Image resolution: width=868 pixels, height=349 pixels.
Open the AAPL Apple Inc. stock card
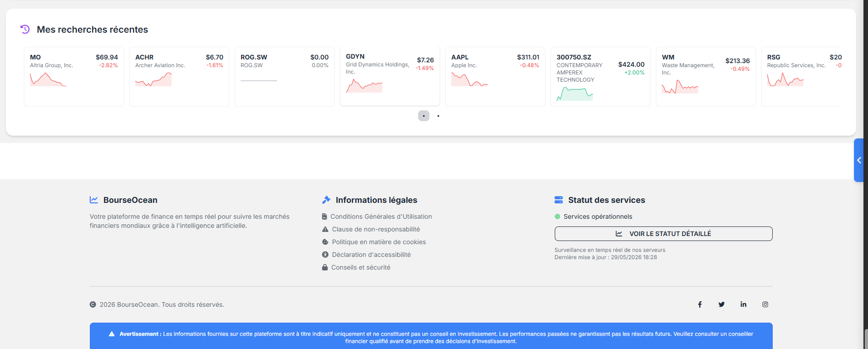pyautogui.click(x=495, y=77)
